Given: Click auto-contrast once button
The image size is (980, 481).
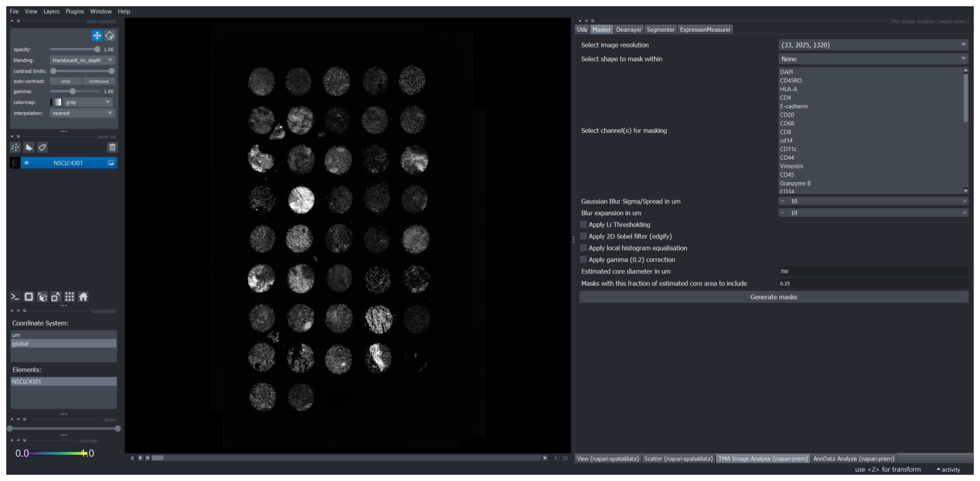Looking at the screenshot, I should click(66, 81).
